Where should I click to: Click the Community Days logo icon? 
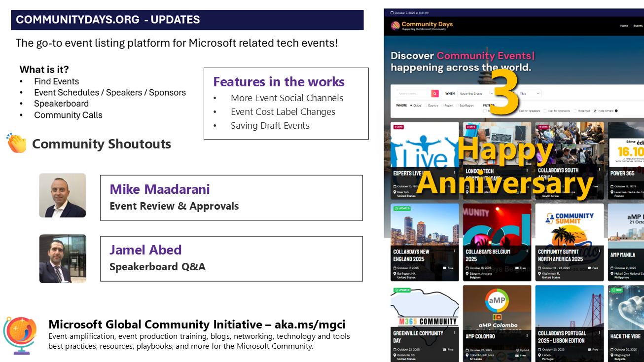pyautogui.click(x=395, y=26)
